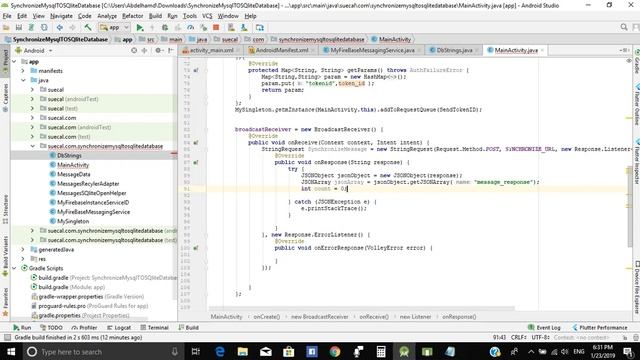Click the collapse-all icon in Project panel
Viewport: 640px width, 360px height.
pyautogui.click(x=144, y=50)
